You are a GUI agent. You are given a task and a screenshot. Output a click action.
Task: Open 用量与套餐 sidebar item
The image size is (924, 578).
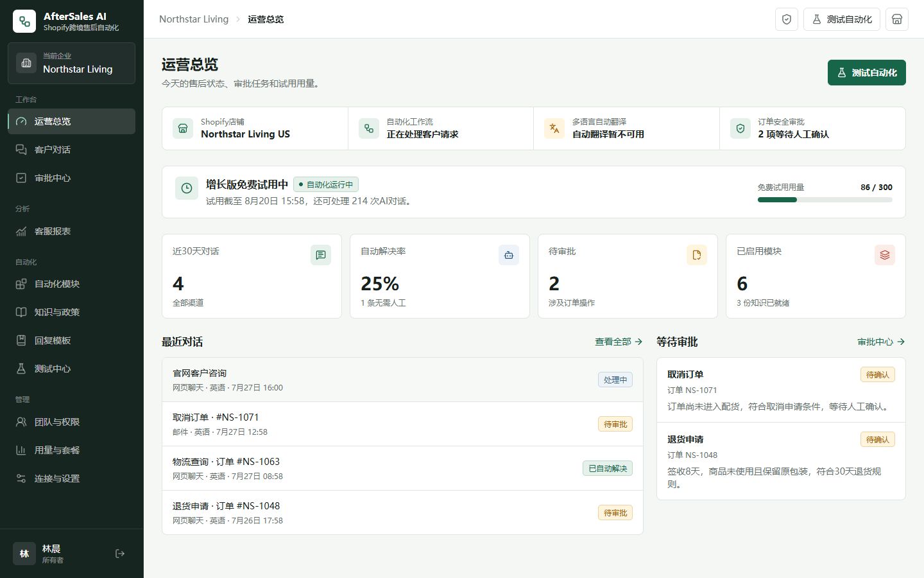coord(71,450)
